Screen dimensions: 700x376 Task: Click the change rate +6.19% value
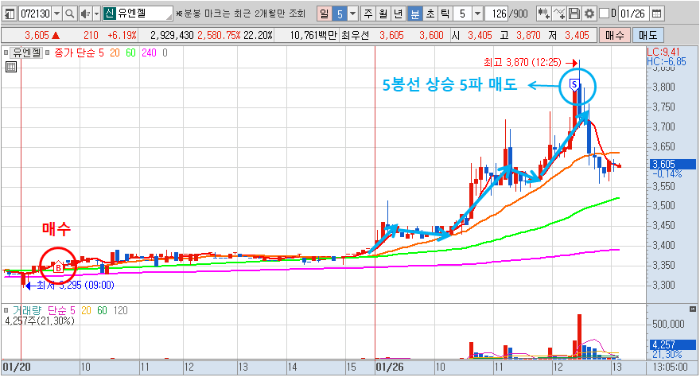point(122,35)
